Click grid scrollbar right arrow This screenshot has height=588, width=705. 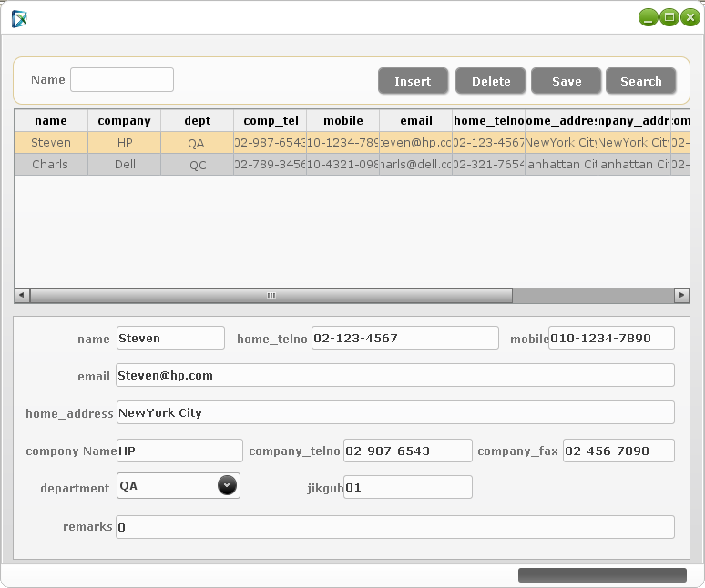click(681, 296)
